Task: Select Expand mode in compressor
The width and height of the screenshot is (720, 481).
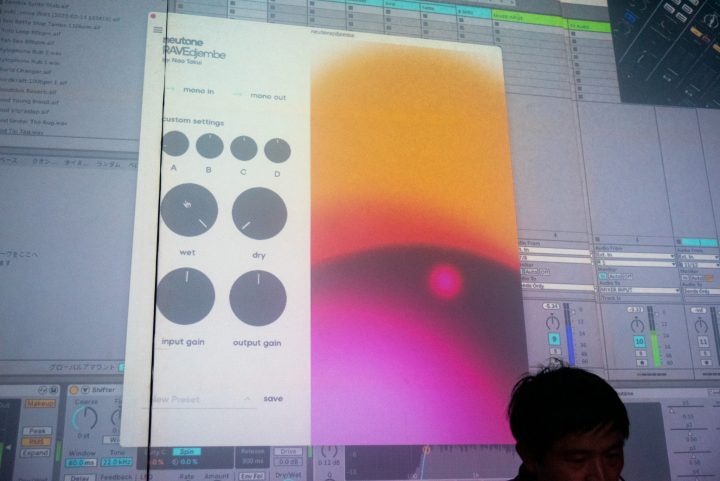Action: point(34,453)
